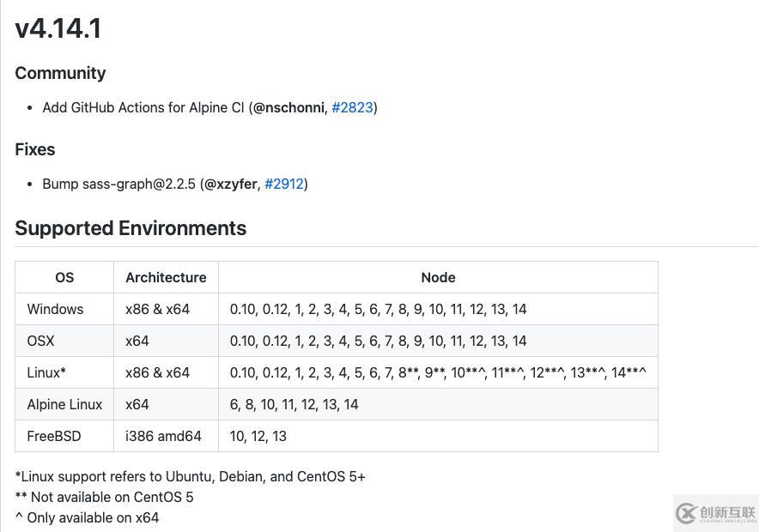
Task: Open pull request link #2823
Action: pos(352,107)
